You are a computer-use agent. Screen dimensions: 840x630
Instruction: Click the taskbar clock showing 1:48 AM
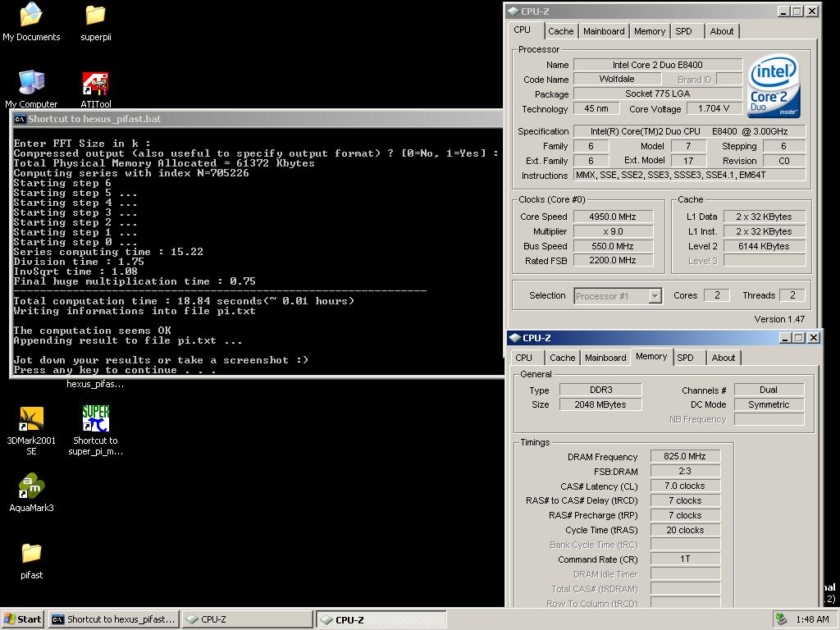coord(812,619)
